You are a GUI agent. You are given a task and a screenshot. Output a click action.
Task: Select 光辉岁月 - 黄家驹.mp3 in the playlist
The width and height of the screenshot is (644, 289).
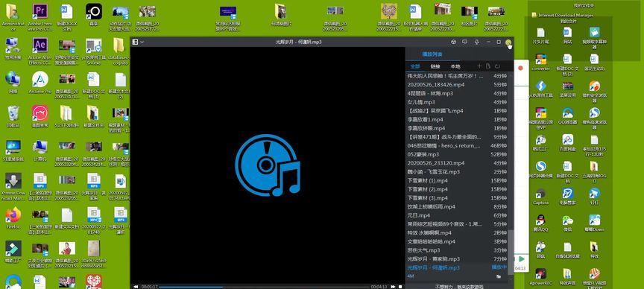pos(457,259)
